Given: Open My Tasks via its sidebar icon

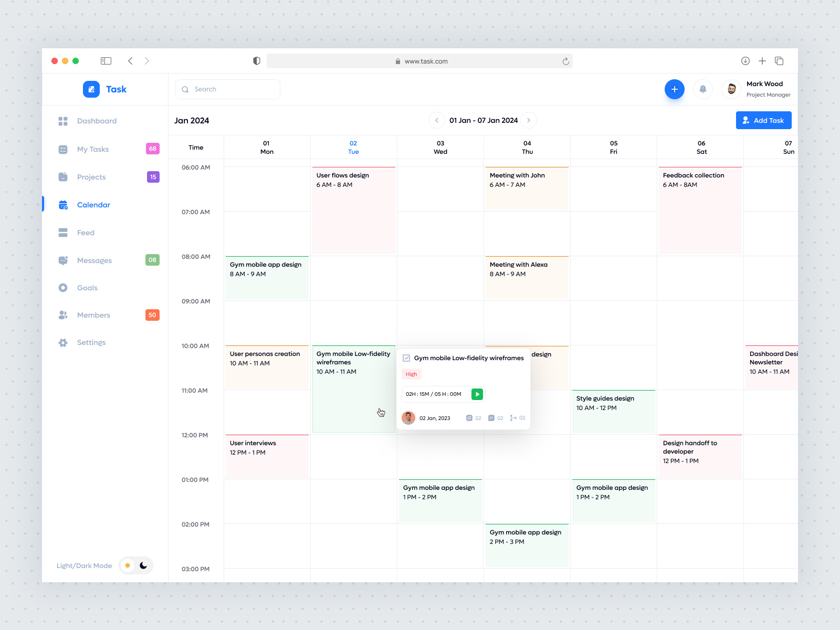Looking at the screenshot, I should [x=62, y=149].
